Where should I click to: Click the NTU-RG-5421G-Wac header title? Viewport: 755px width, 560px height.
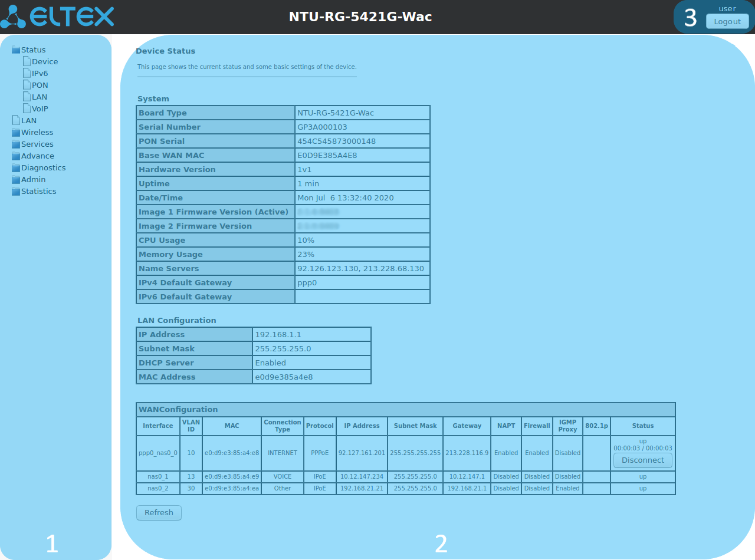coord(360,17)
